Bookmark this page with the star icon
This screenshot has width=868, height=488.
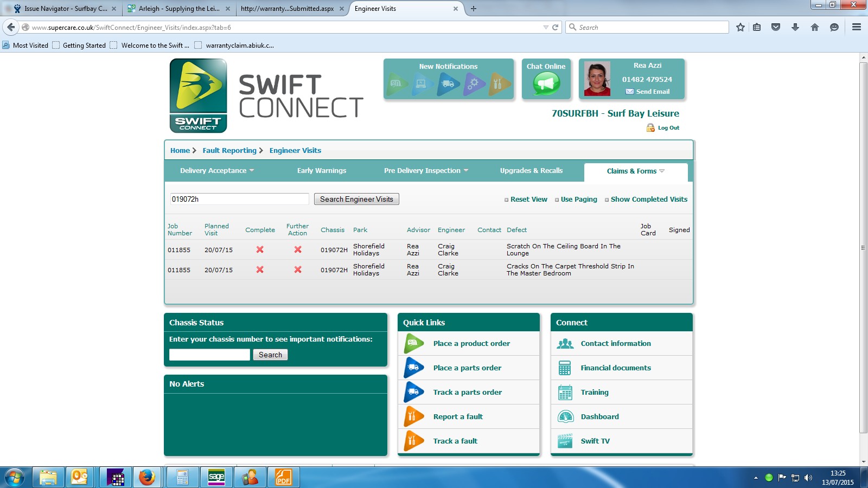coord(741,27)
